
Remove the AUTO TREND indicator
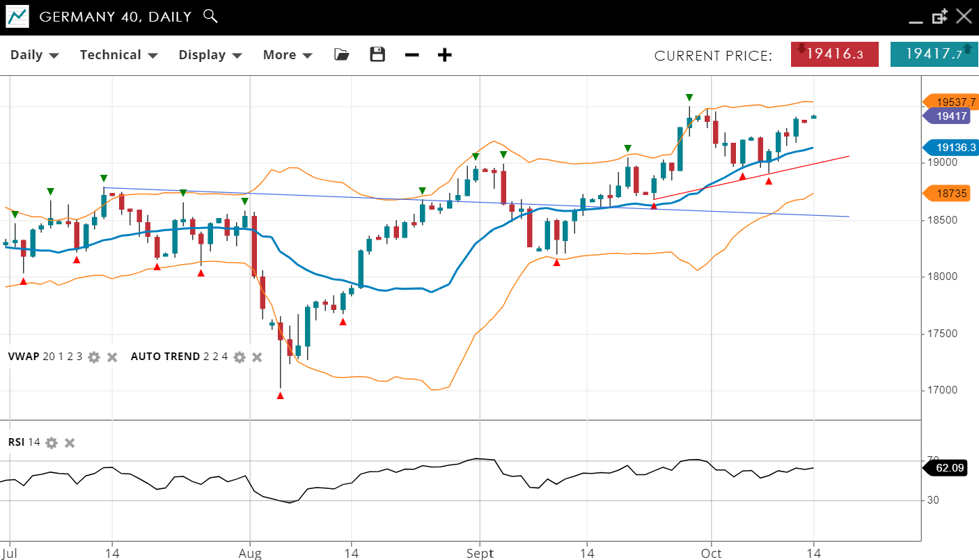257,357
